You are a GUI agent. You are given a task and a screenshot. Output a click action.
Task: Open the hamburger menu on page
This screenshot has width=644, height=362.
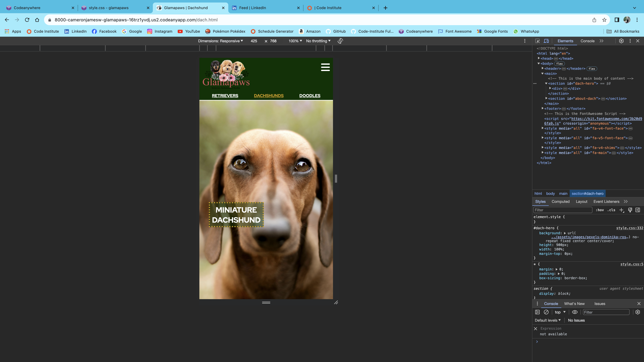coord(325,67)
